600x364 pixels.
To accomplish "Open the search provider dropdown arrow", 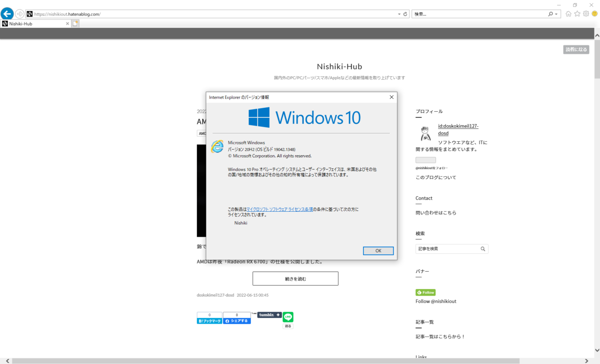I will click(557, 14).
